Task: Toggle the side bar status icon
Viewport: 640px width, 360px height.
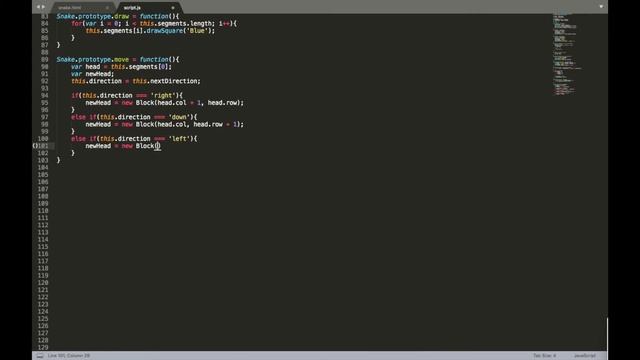Action: click(40, 356)
